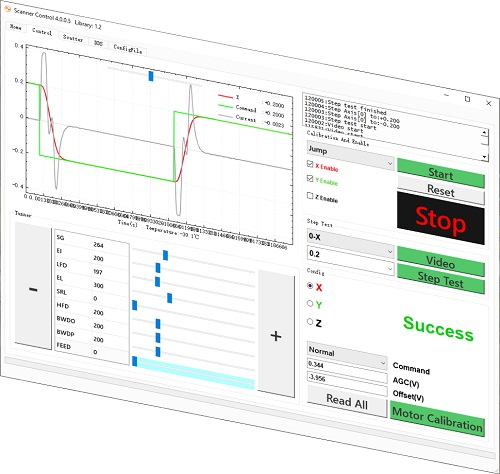Select the BWDO parameter label
500x474 pixels.
coord(66,320)
